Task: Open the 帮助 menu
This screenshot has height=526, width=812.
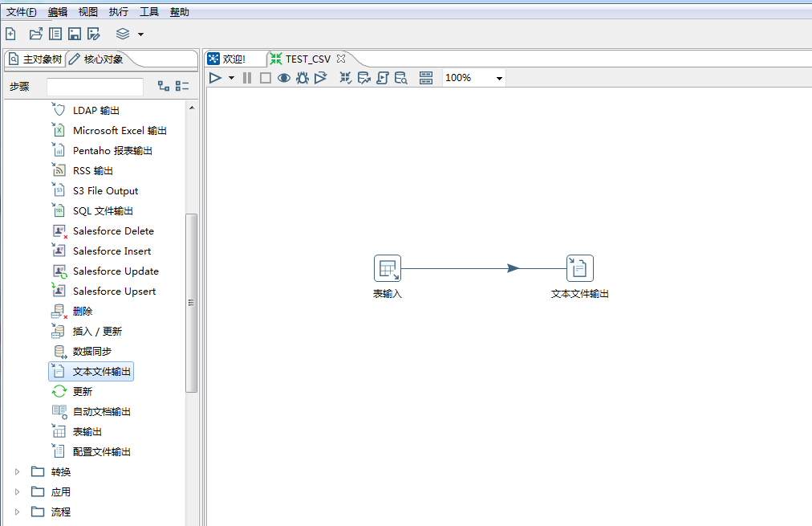Action: click(180, 12)
